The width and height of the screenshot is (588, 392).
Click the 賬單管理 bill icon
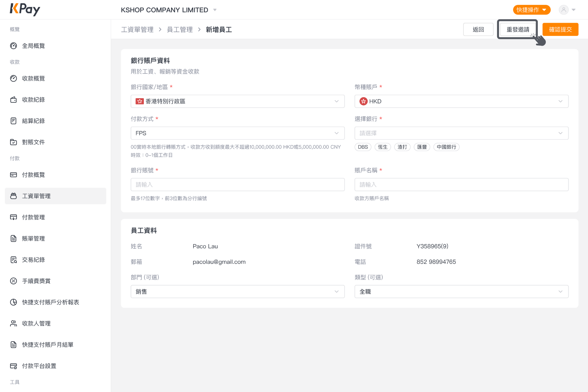(13, 239)
